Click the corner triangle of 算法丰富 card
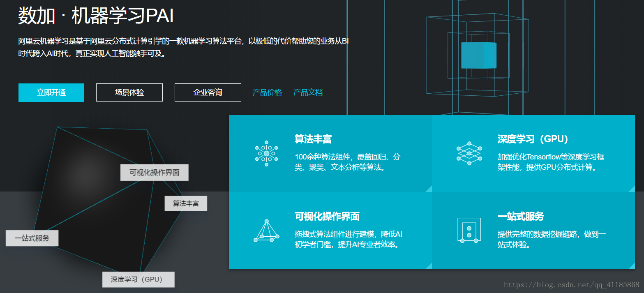This screenshot has width=644, height=293. click(429, 189)
